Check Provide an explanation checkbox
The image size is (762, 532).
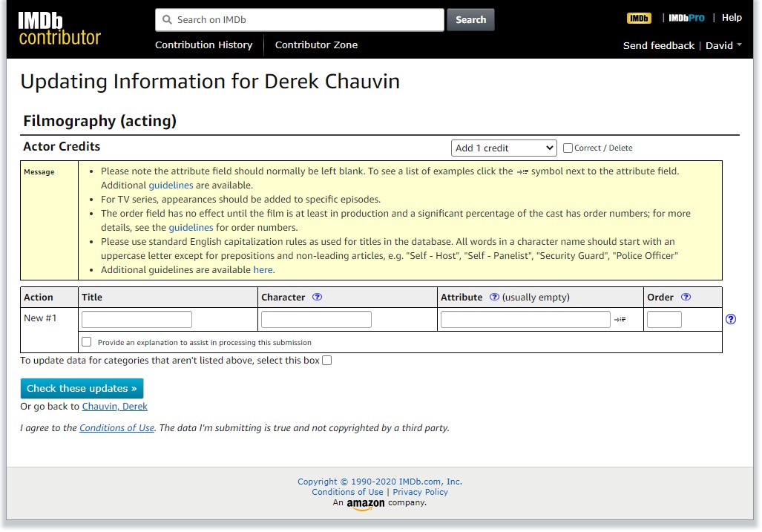pyautogui.click(x=87, y=342)
